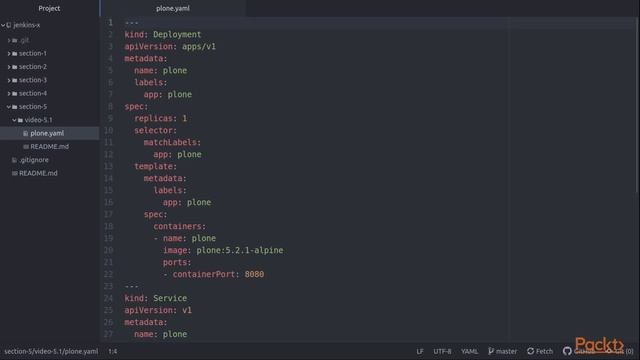Click the section-5/video-5.1/plone.yaml path in status bar
This screenshot has height=360, width=640.
tap(51, 351)
